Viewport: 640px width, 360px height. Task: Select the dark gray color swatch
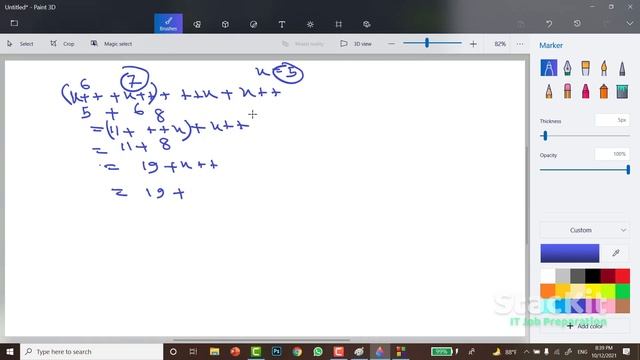tap(578, 276)
